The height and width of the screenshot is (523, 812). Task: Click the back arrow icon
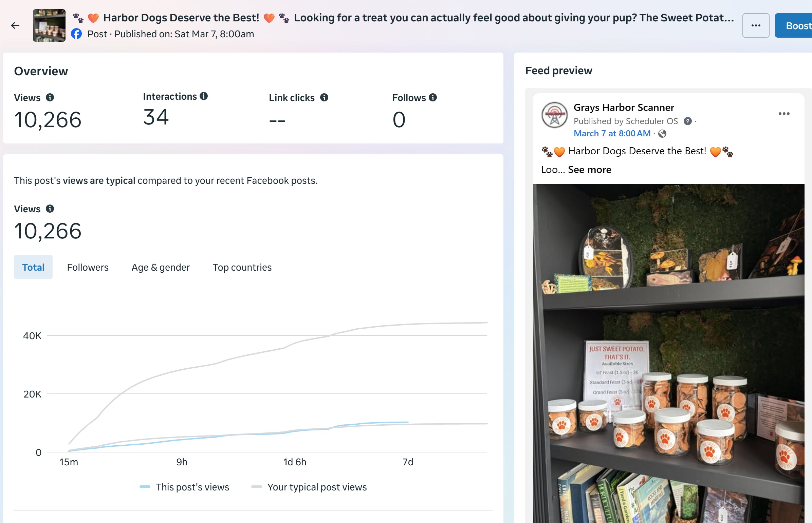click(x=15, y=25)
